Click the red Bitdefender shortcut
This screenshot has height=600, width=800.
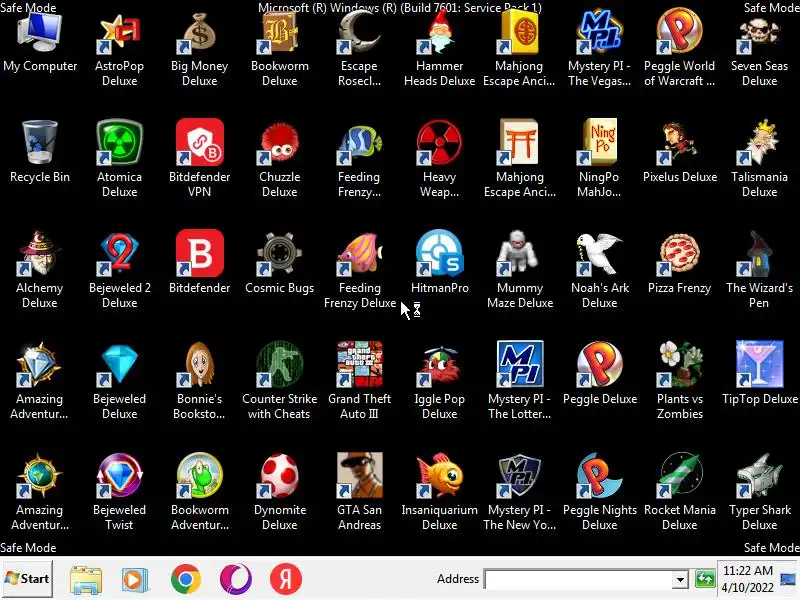click(x=199, y=263)
